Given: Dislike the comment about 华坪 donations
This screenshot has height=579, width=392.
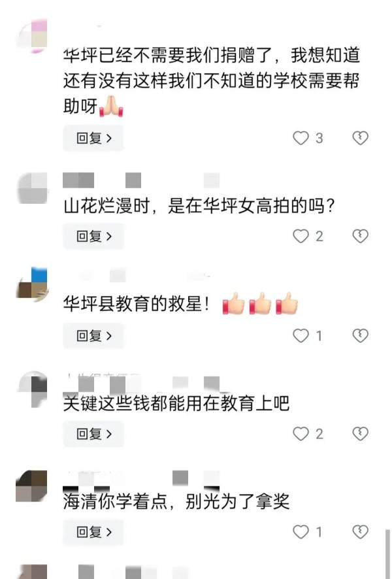Looking at the screenshot, I should (x=360, y=138).
